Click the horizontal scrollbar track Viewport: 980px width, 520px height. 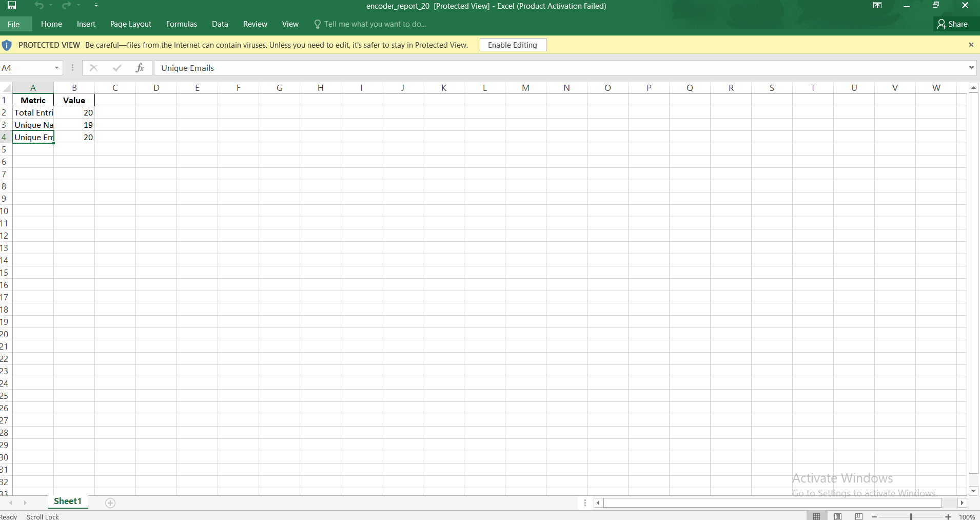click(x=780, y=503)
